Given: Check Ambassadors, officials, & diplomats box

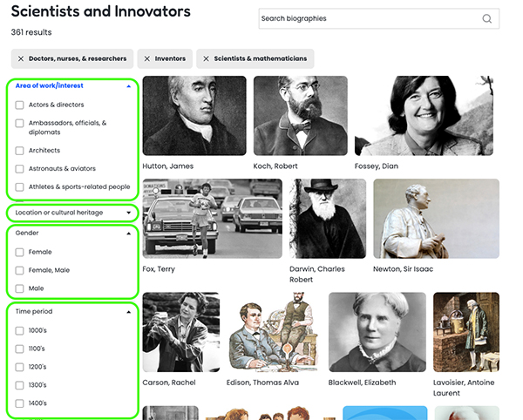Looking at the screenshot, I should click(x=20, y=124).
